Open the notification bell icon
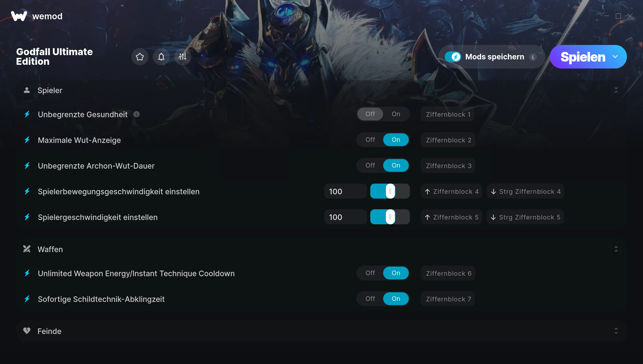The image size is (643, 364). coord(161,57)
